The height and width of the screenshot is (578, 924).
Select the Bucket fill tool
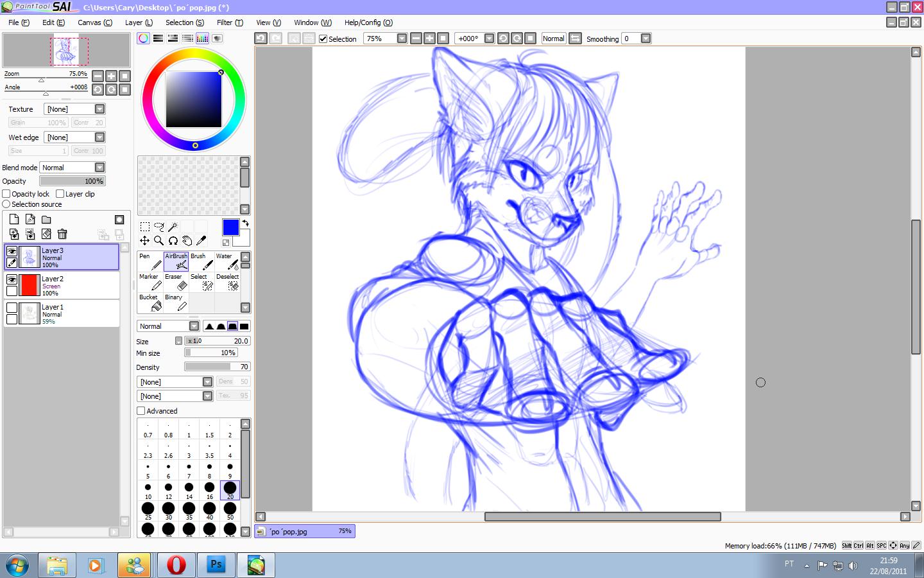coord(150,302)
